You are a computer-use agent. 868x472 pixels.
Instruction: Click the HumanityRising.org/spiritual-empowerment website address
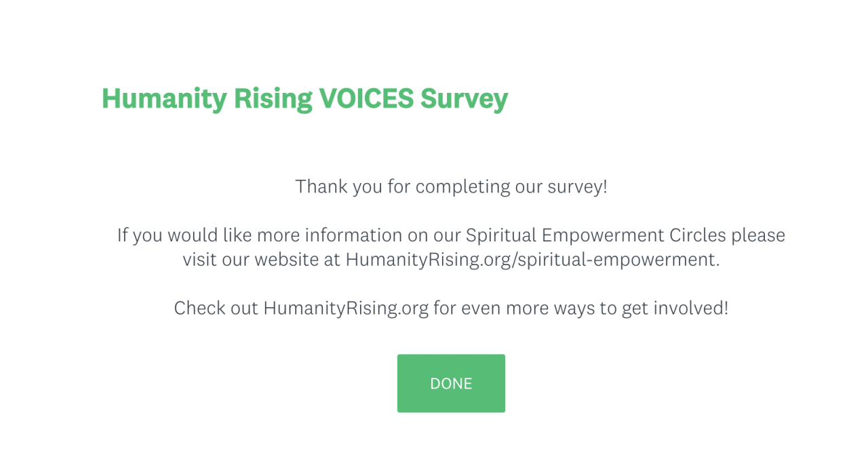click(x=532, y=259)
